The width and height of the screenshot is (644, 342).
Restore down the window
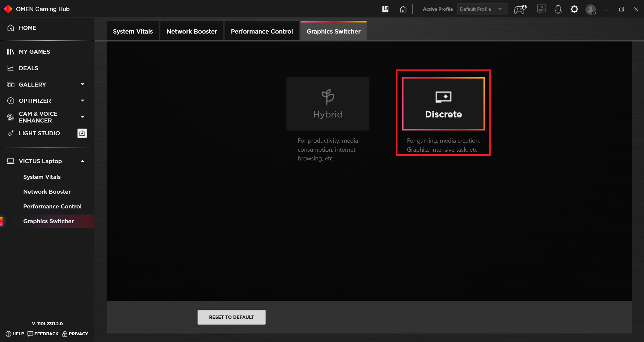tap(621, 9)
